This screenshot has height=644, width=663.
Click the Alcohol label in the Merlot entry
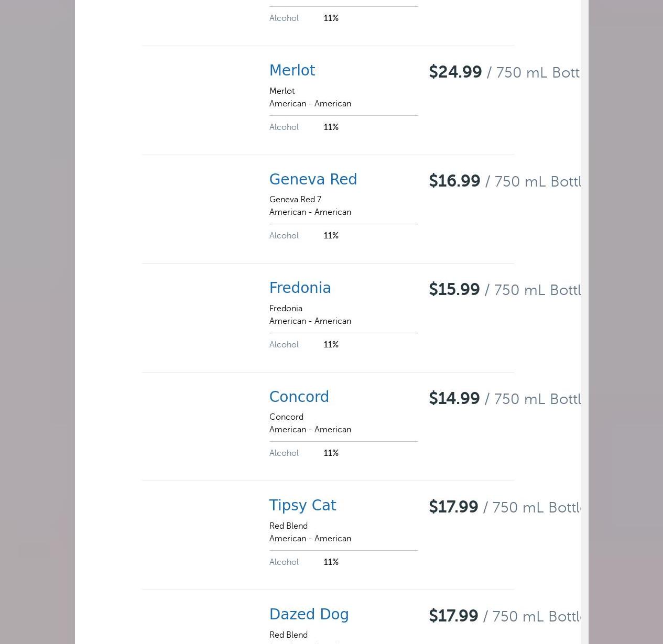click(x=284, y=127)
